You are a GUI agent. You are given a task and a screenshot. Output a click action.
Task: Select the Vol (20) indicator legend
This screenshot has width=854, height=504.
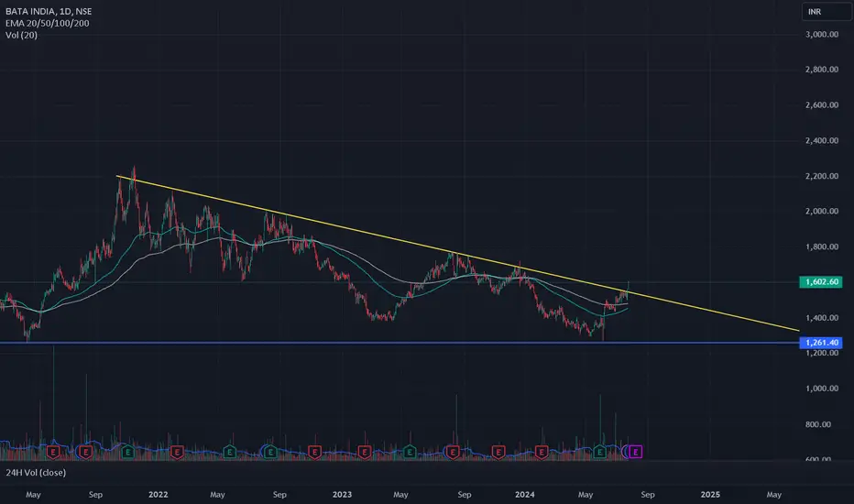22,35
